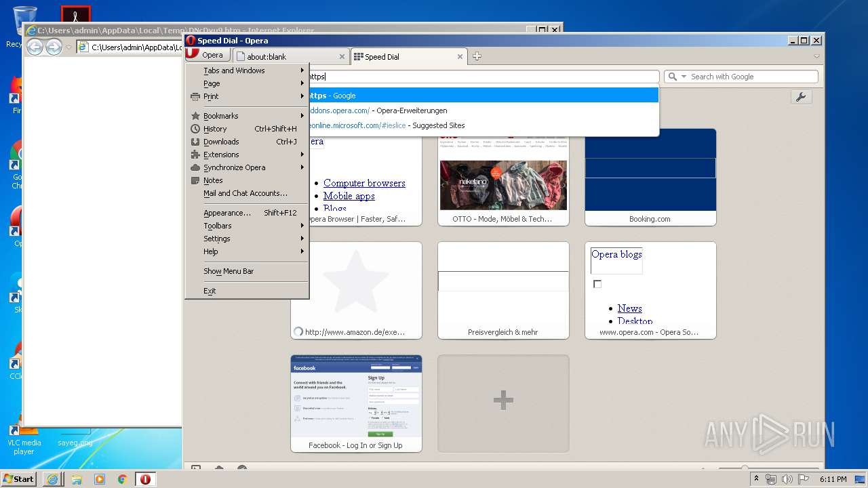Click the search magnifier engine selector

coord(677,77)
